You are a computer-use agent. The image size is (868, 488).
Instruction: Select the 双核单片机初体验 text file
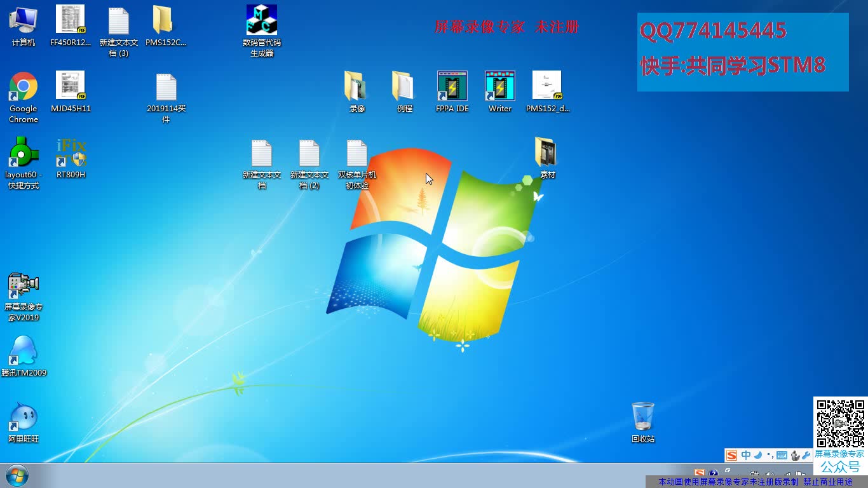pos(357,165)
